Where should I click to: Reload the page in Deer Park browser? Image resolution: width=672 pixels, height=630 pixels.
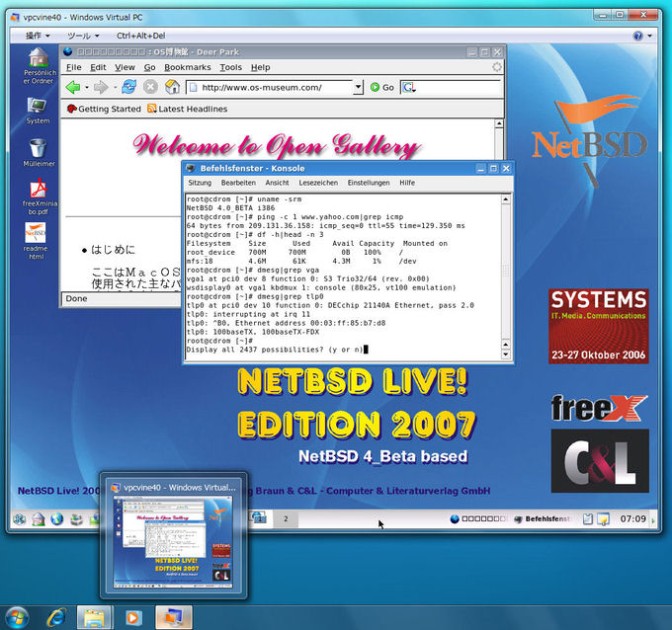point(128,87)
